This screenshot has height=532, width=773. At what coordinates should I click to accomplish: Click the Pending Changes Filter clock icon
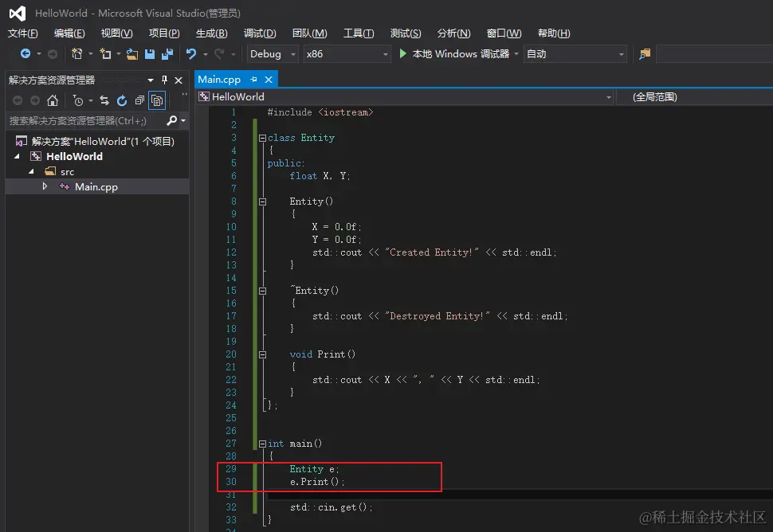pos(78,100)
